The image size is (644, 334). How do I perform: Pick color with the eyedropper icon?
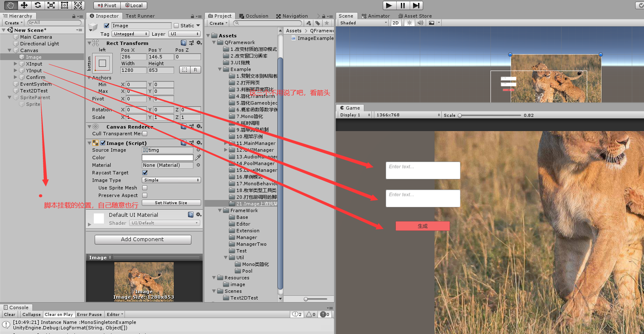point(198,158)
